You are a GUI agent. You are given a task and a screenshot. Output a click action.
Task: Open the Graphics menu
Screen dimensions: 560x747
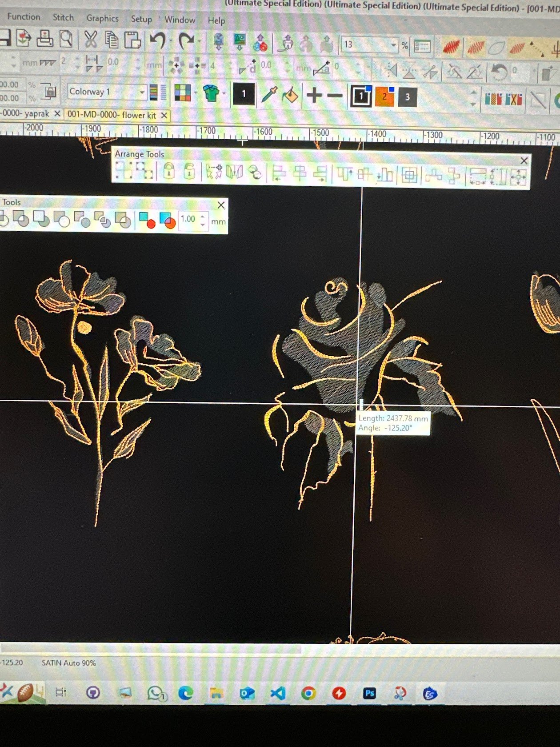(x=102, y=18)
